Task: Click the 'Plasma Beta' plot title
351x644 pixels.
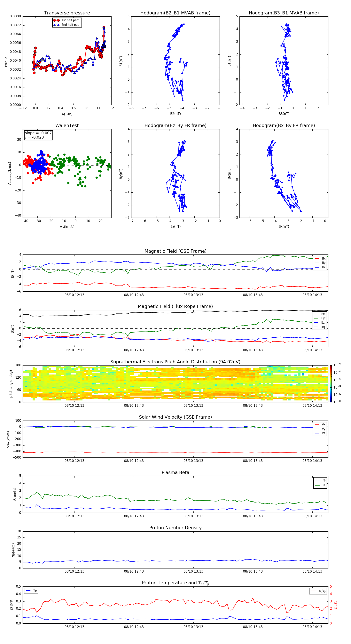Action: pyautogui.click(x=175, y=472)
